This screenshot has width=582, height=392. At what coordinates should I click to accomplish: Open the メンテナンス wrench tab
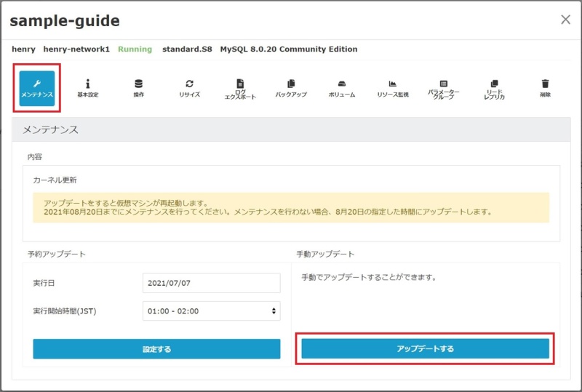36,88
